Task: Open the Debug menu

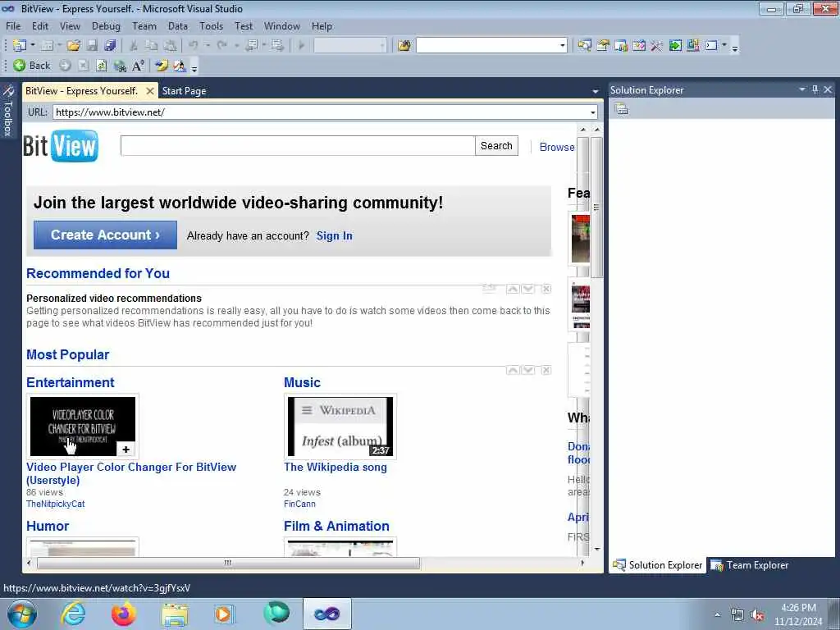Action: [x=106, y=26]
